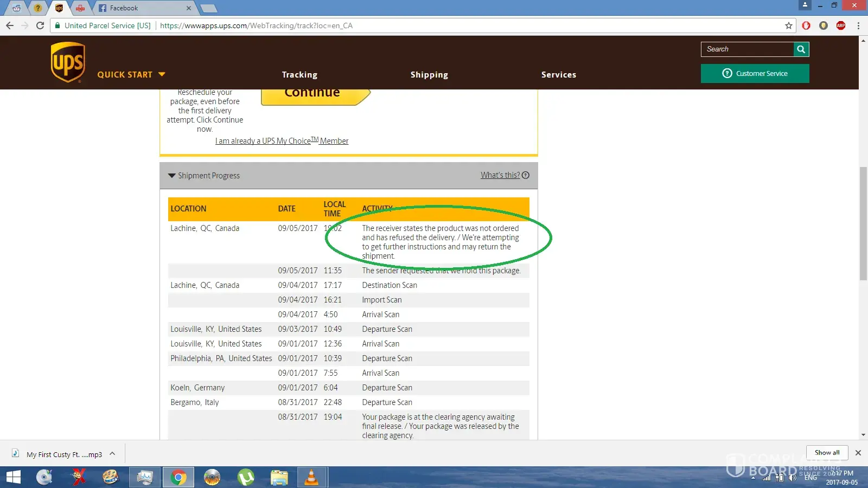Open the Adblock Plus extension icon

click(x=841, y=25)
